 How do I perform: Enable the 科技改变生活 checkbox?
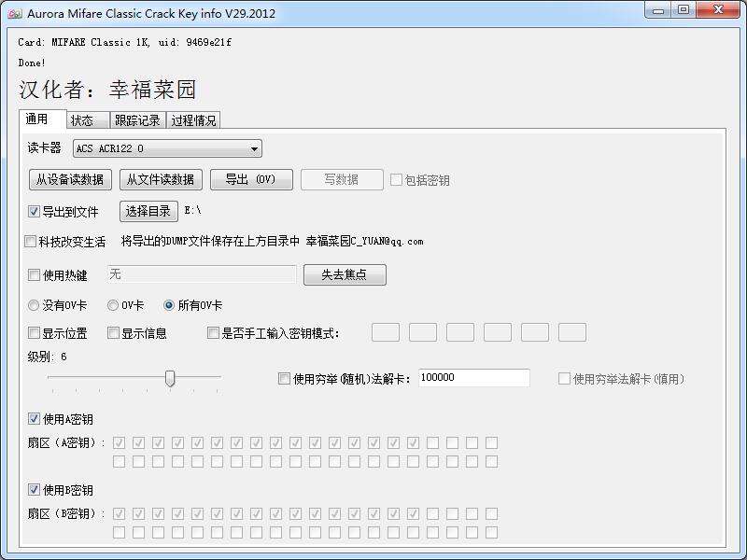tap(31, 242)
